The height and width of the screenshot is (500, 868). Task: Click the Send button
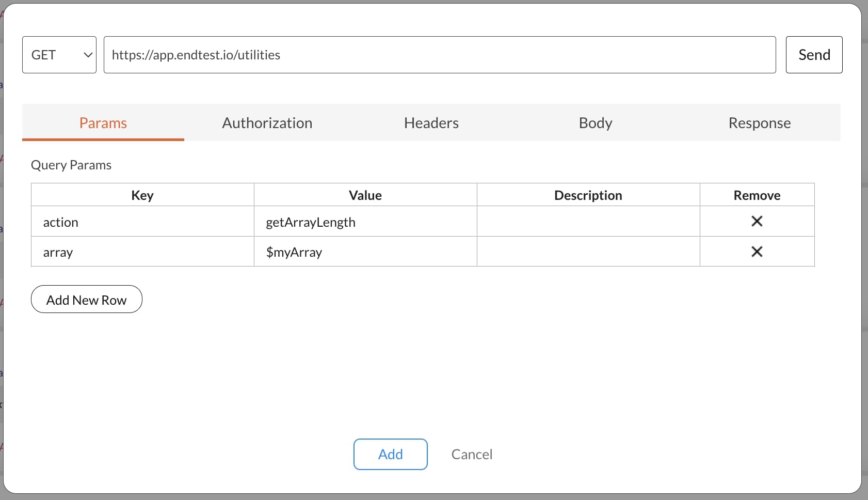[x=813, y=54]
